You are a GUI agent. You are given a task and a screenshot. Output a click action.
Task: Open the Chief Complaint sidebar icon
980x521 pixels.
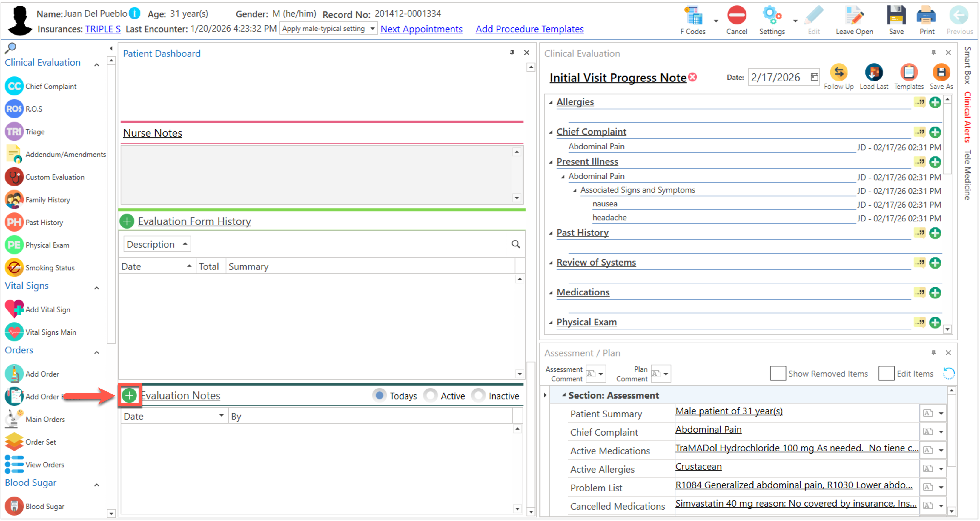coord(14,86)
